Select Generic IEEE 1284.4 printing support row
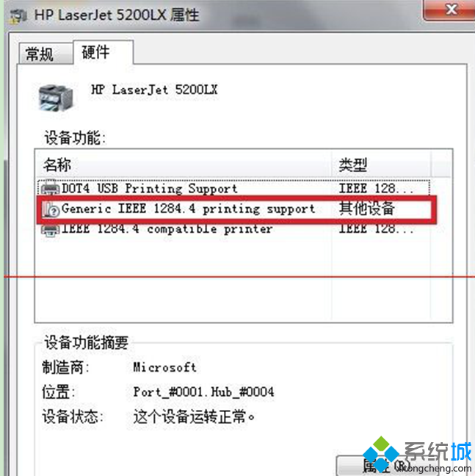The height and width of the screenshot is (476, 475). [233, 209]
